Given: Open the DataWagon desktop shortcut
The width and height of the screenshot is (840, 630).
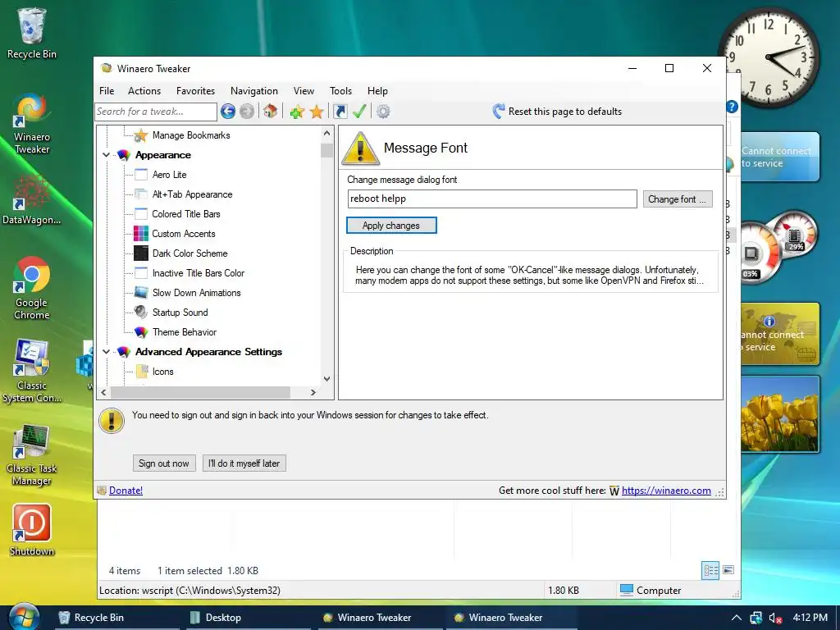Looking at the screenshot, I should coord(32,192).
